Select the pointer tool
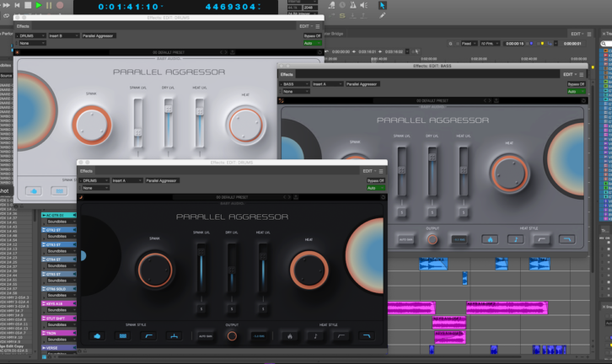 pyautogui.click(x=382, y=5)
